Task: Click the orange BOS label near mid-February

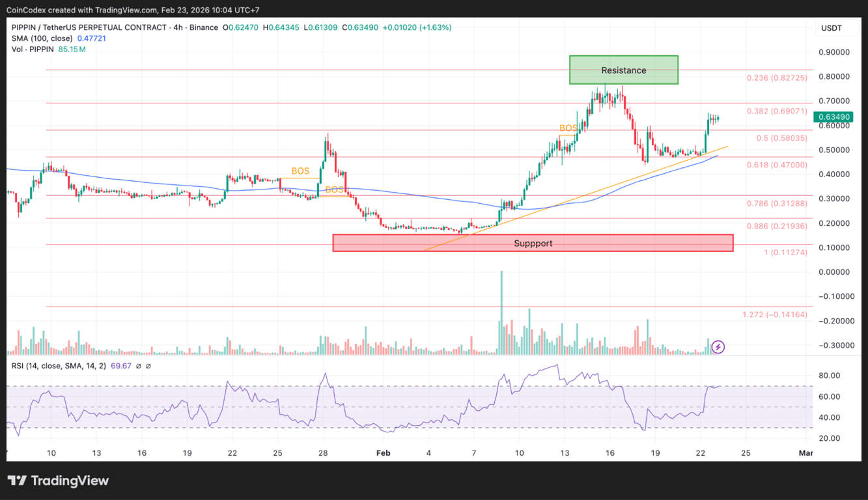Action: (x=567, y=128)
